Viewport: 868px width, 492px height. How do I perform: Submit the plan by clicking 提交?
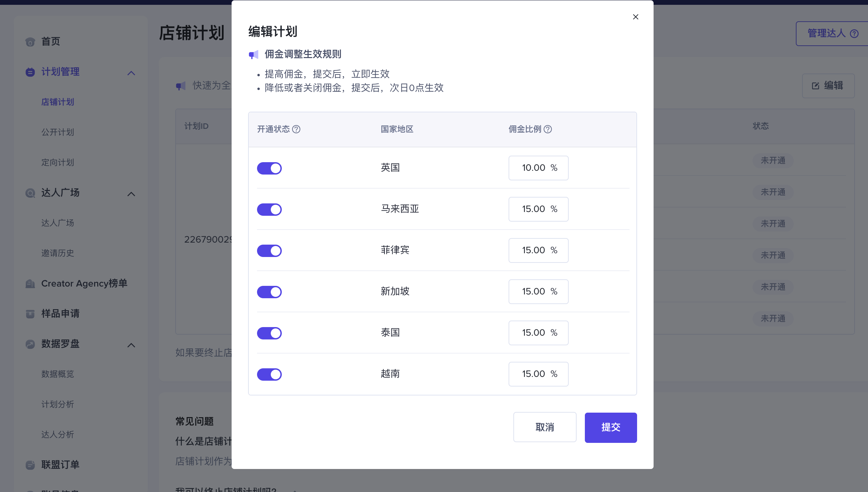pos(611,427)
